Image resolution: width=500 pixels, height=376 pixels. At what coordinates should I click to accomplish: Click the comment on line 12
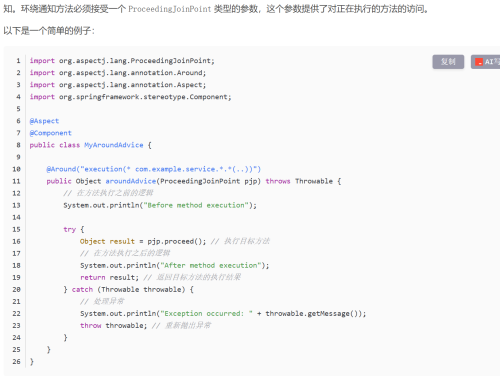[108, 193]
